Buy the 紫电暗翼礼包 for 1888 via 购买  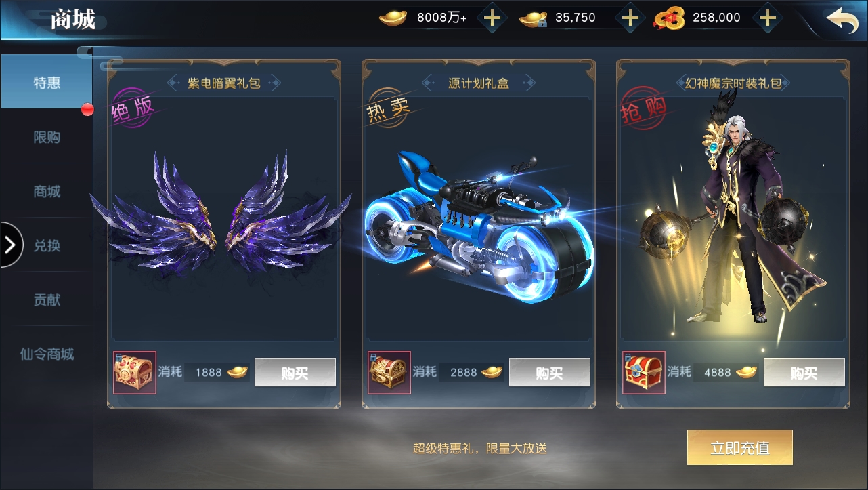(x=295, y=373)
